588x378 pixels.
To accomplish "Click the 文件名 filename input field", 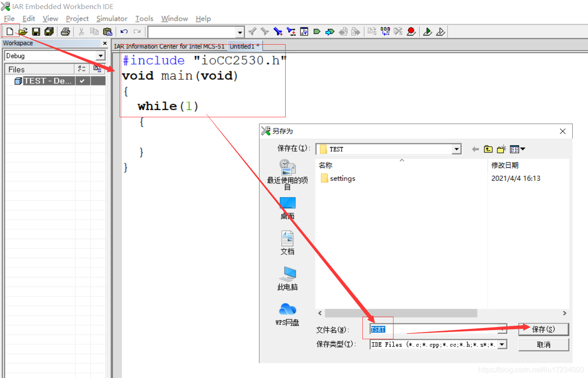I will (438, 329).
